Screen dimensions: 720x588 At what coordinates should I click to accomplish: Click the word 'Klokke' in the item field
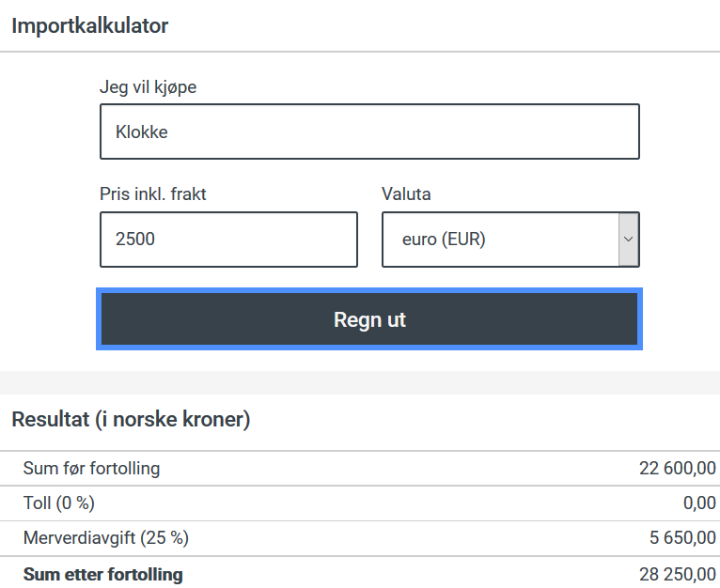click(141, 132)
